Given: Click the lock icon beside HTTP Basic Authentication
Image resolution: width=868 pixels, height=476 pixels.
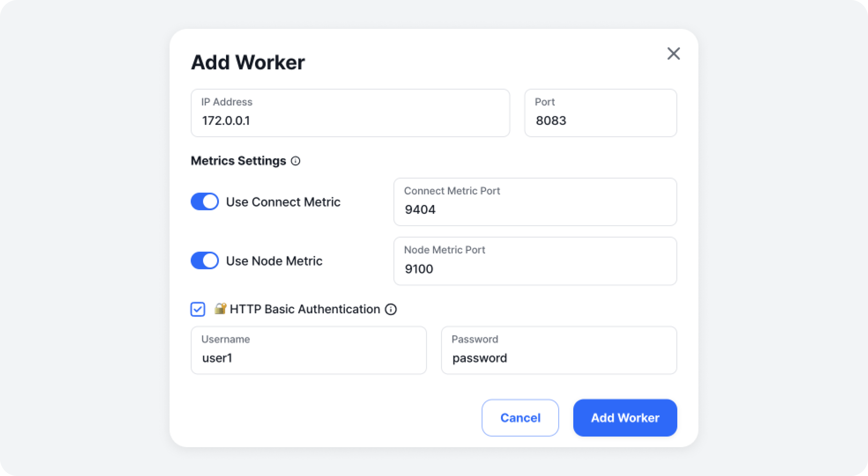Looking at the screenshot, I should [220, 308].
